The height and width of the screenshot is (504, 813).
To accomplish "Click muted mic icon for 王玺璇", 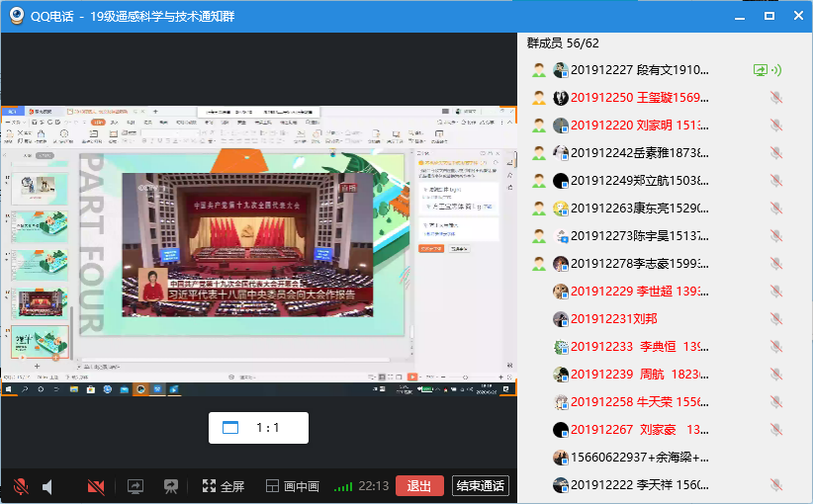I will (776, 98).
